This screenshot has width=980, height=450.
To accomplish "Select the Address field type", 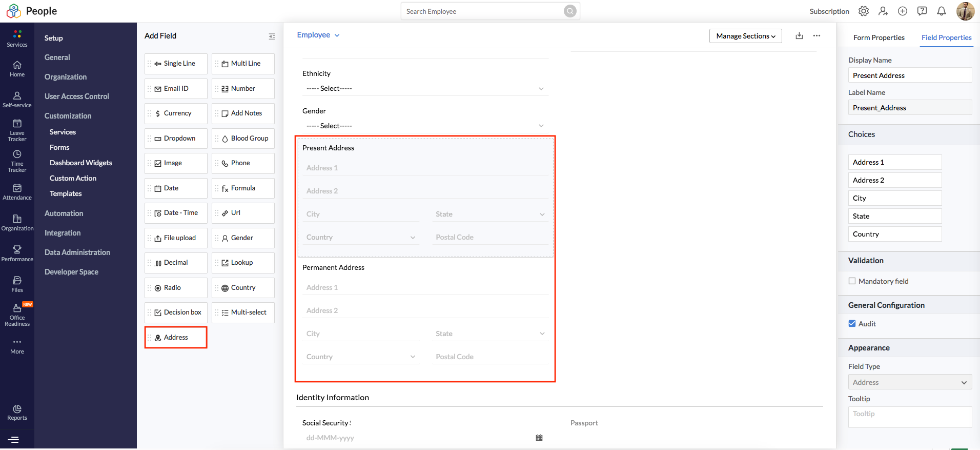I will pyautogui.click(x=176, y=338).
